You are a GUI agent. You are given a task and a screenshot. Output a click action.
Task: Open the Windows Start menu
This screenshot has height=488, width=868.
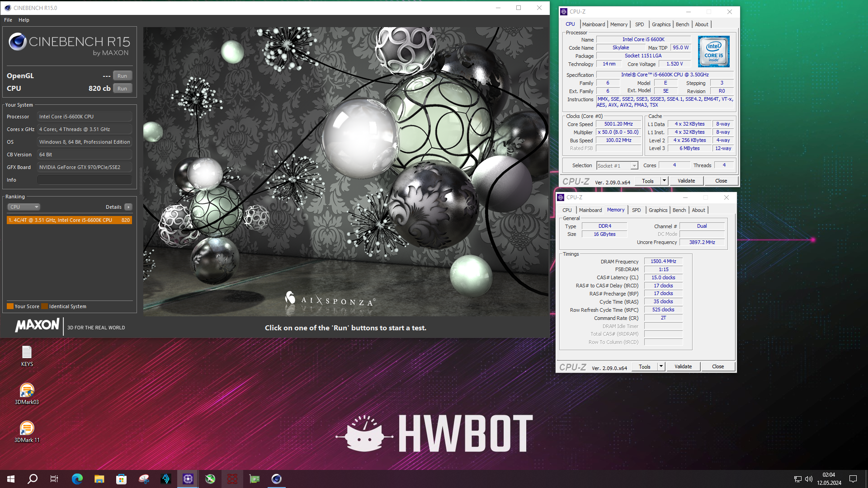pos(11,479)
